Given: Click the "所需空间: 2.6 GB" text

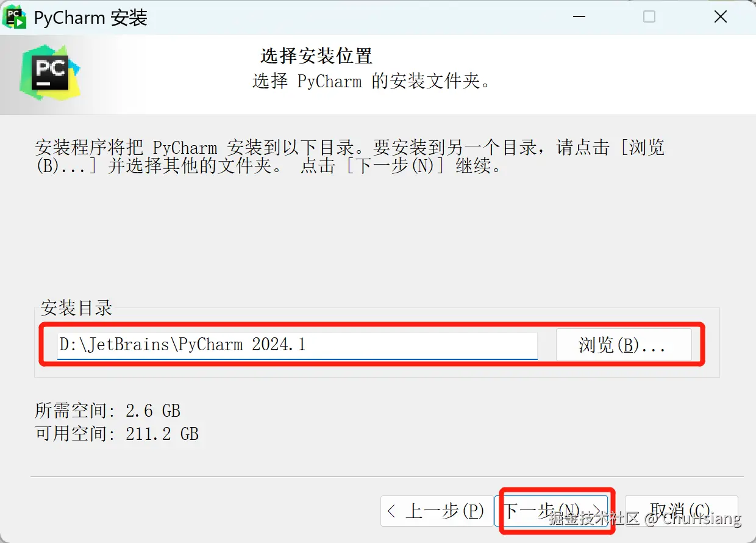Looking at the screenshot, I should coord(108,411).
